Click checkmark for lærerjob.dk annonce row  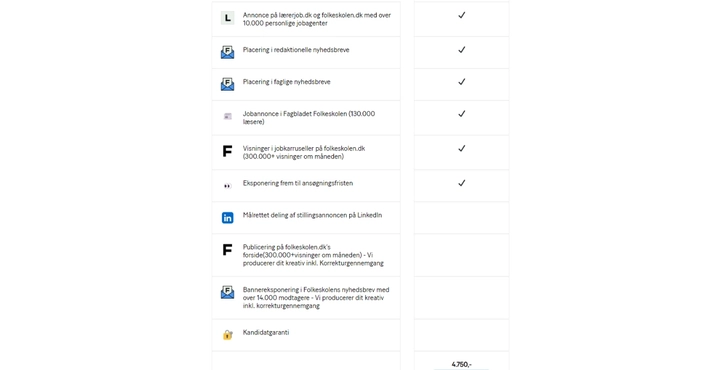click(462, 15)
